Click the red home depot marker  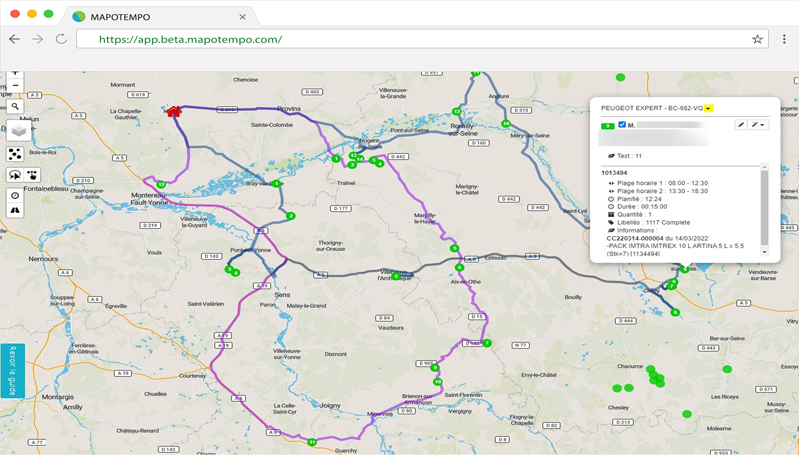coord(174,111)
